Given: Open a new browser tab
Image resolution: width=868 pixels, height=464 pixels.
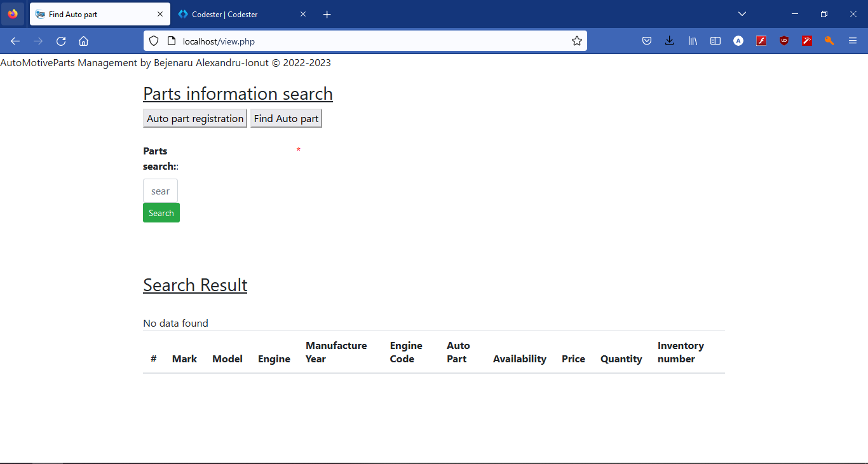Looking at the screenshot, I should click(x=327, y=14).
